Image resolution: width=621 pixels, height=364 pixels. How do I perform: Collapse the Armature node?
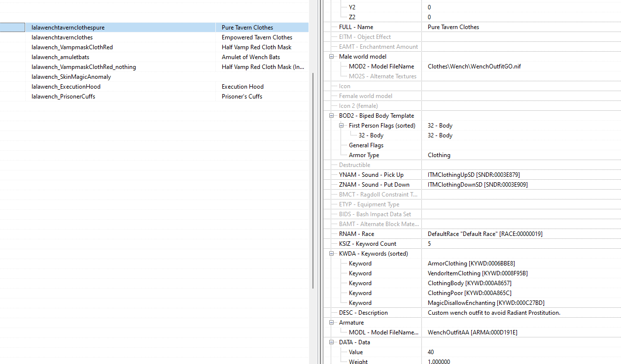tap(333, 323)
